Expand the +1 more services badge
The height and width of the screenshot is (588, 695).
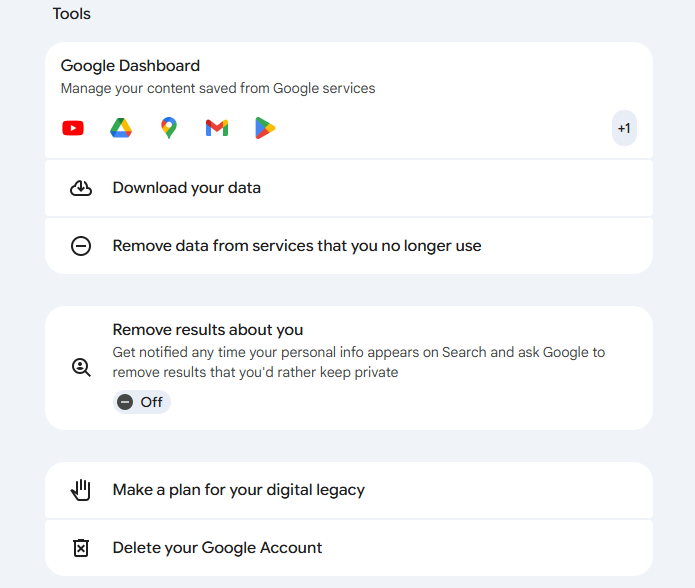(x=624, y=128)
